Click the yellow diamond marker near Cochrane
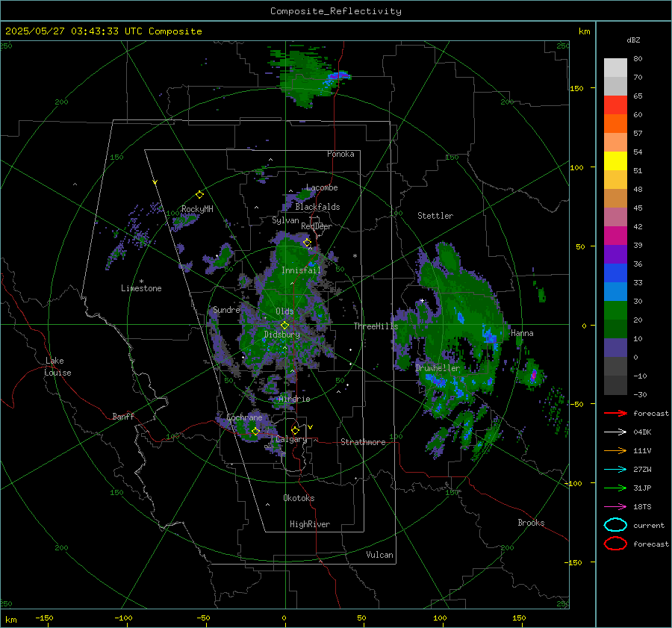 click(255, 432)
